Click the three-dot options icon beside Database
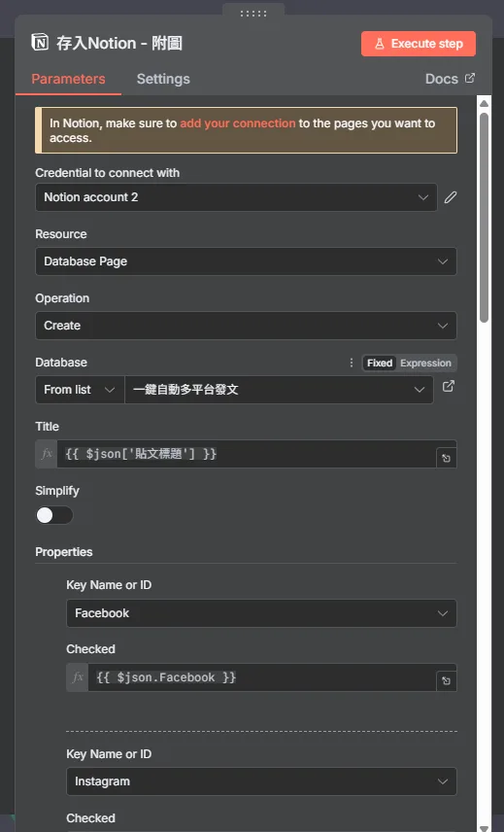The width and height of the screenshot is (504, 832). click(351, 363)
